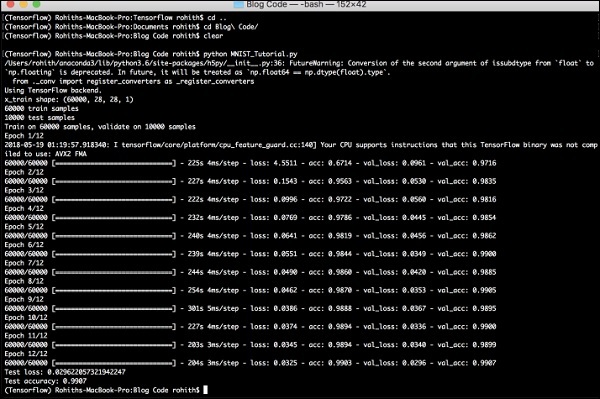
Task: Click the 'Test loss: 0.029622057321942247' line
Action: [65, 372]
